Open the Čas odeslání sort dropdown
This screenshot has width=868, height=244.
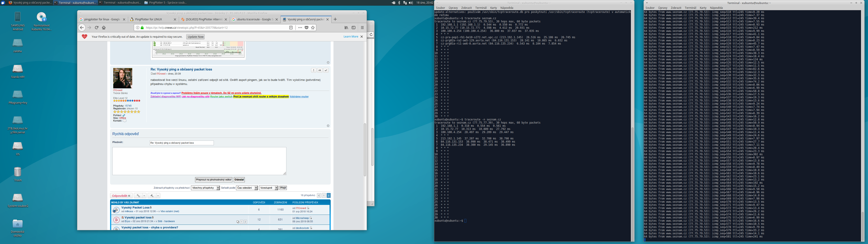[x=247, y=188]
